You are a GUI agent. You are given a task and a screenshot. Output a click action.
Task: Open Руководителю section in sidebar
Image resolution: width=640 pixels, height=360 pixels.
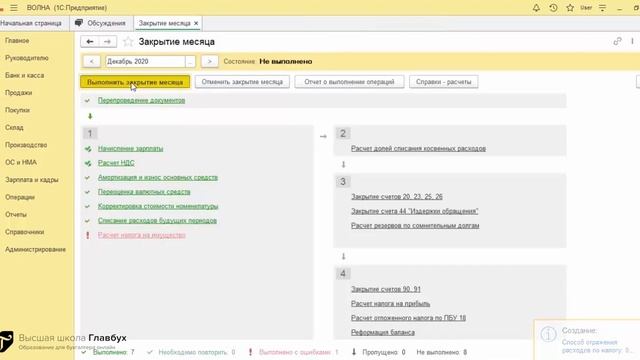pos(27,58)
